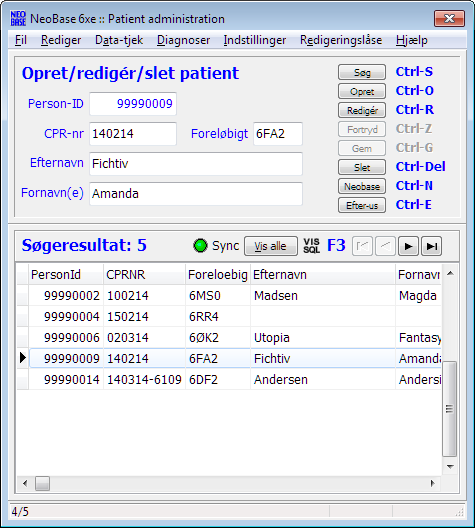The image size is (475, 528).
Task: Click the Foreløbigt input field
Action: 278,134
